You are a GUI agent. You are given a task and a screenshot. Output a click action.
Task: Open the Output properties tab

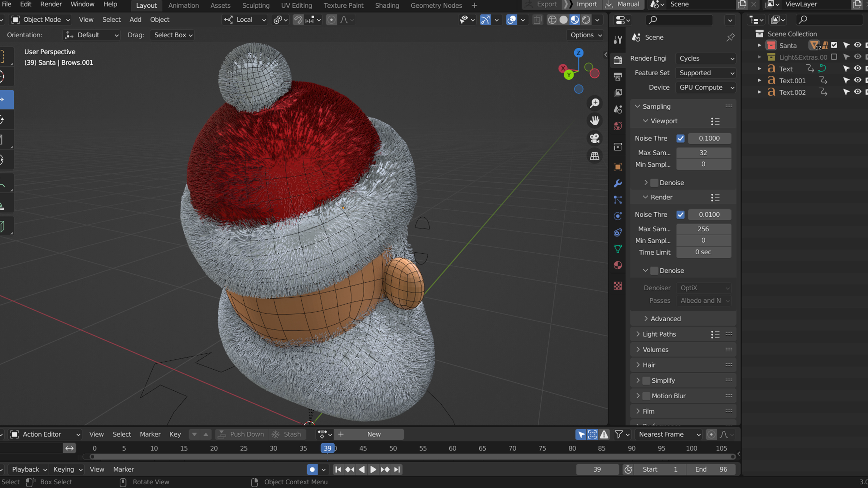click(x=618, y=77)
